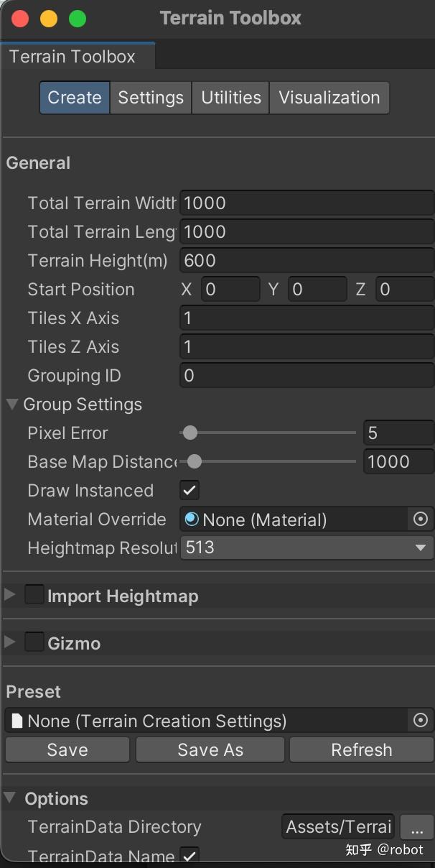Screen dimensions: 435x868
Task: Switch to the Settings tab
Action: 151,98
